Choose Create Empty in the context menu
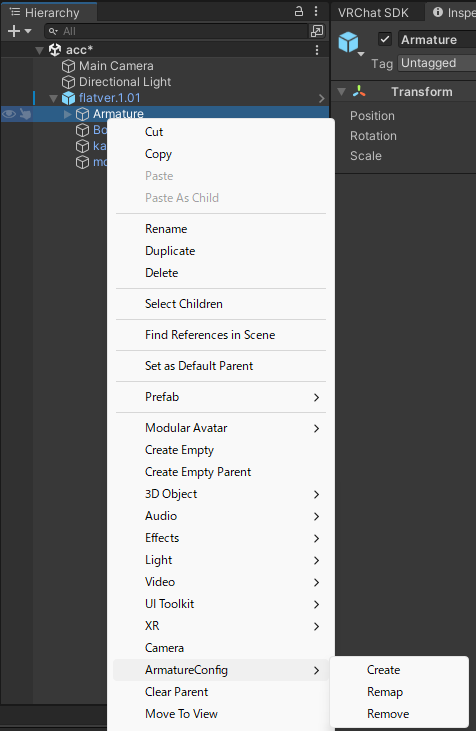The height and width of the screenshot is (731, 476). pos(221,450)
